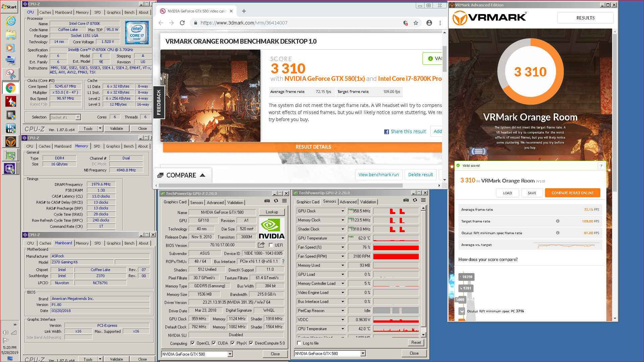Open the Windows Explorer folder icon
The image size is (644, 362).
(10, 35)
